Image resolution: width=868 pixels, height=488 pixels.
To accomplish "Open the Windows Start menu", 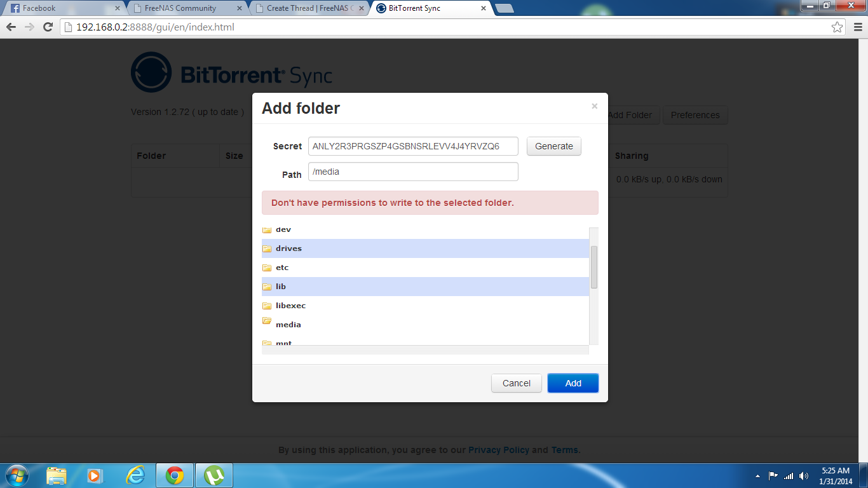I will coord(17,475).
